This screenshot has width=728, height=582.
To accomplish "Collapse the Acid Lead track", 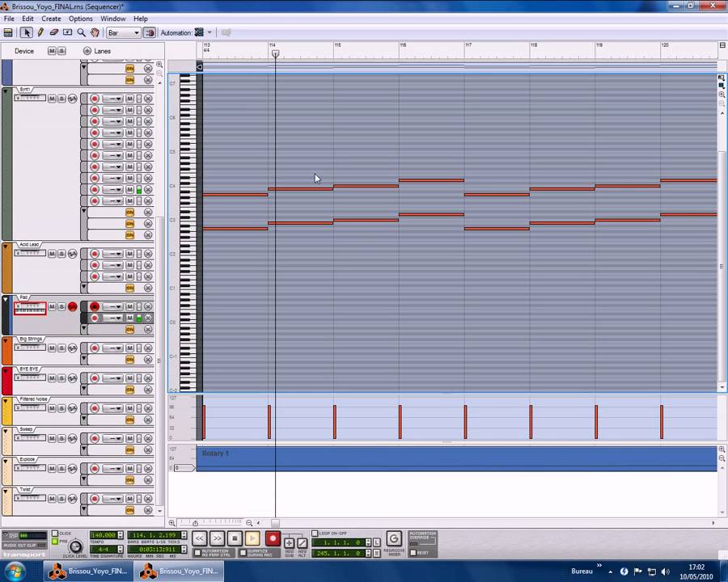I will point(6,247).
